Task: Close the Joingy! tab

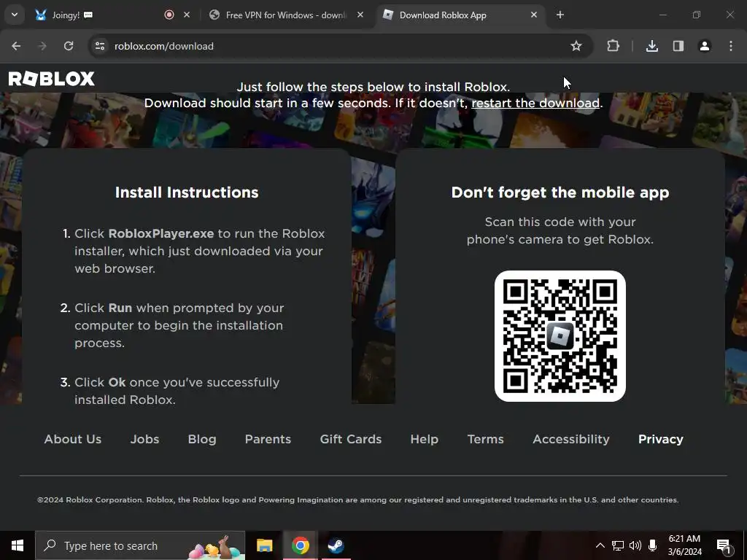Action: click(x=187, y=15)
